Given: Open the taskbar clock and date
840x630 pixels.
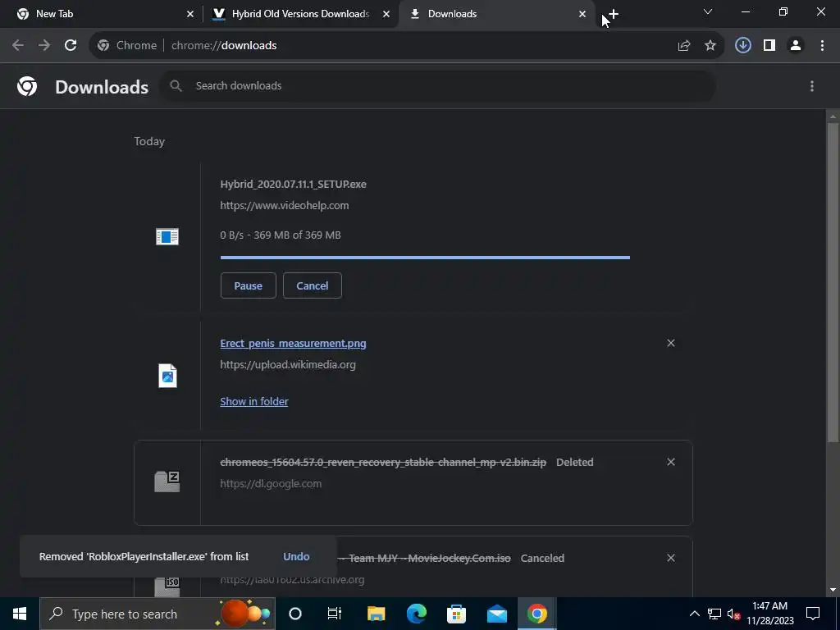Looking at the screenshot, I should (x=769, y=614).
